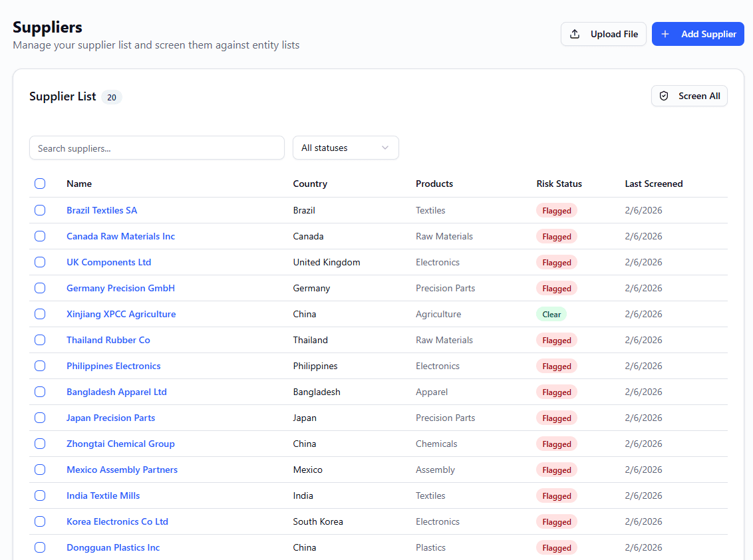Open the Korea Electronics Co Ltd supplier

tap(117, 521)
